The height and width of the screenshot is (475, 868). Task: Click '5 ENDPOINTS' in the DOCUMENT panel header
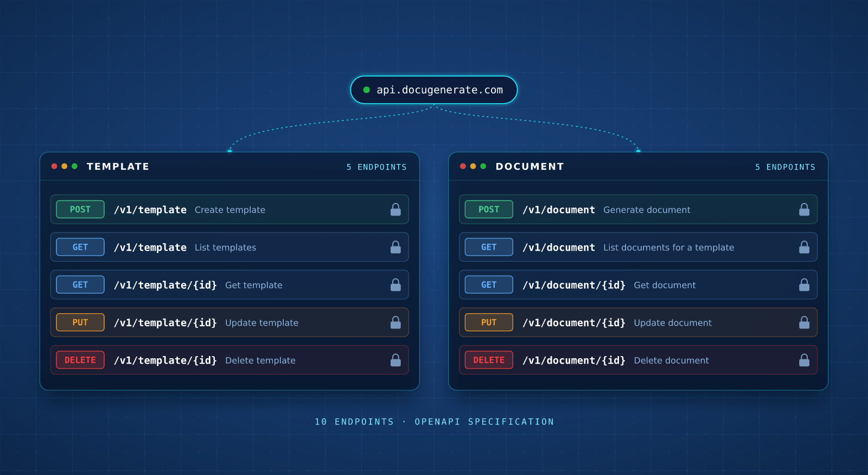[x=786, y=167]
